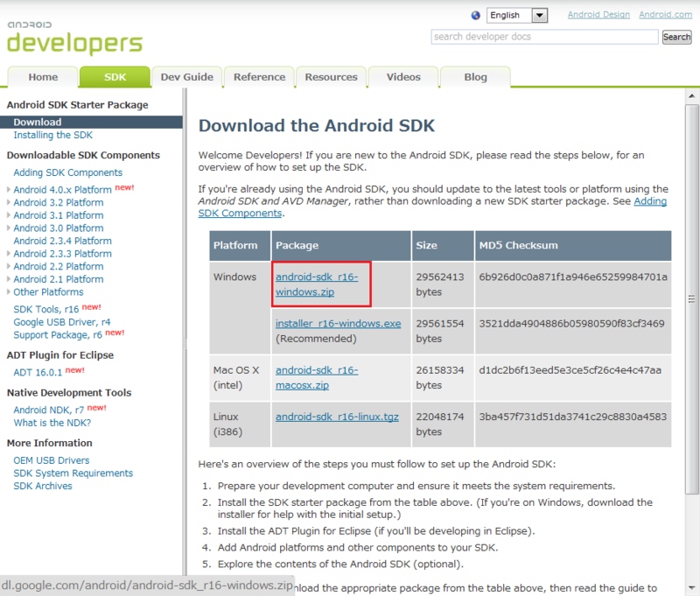Image resolution: width=700 pixels, height=596 pixels.
Task: Click the vertical scrollbar thumb
Action: tap(691, 299)
